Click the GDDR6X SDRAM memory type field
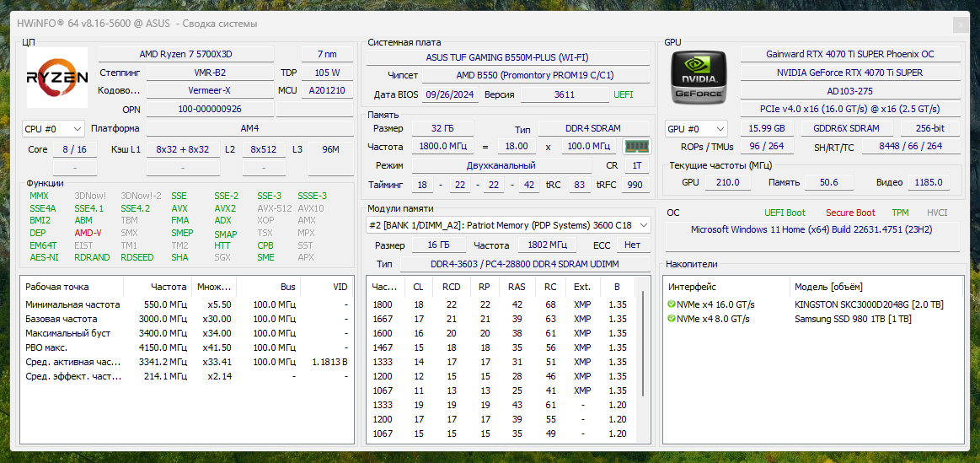980x463 pixels. [x=846, y=129]
